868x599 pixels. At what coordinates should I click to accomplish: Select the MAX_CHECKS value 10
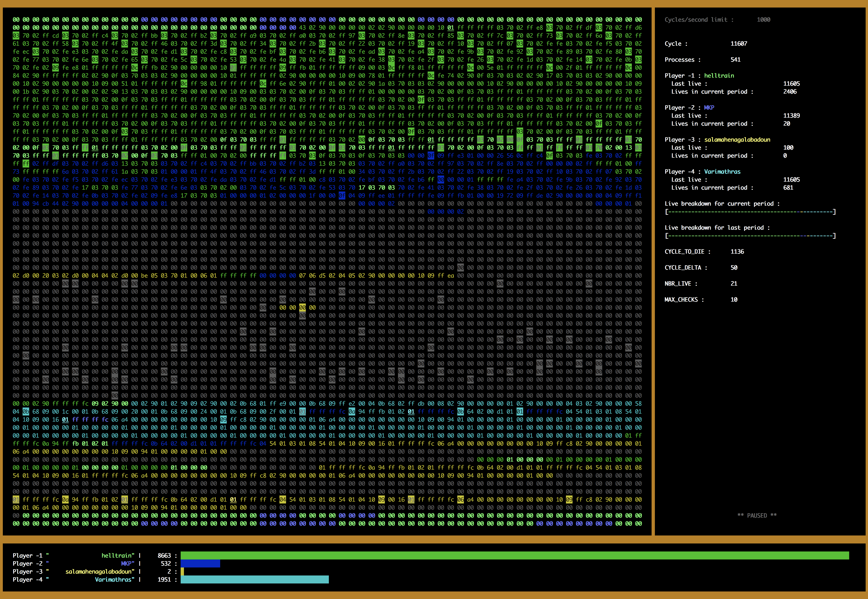click(734, 300)
